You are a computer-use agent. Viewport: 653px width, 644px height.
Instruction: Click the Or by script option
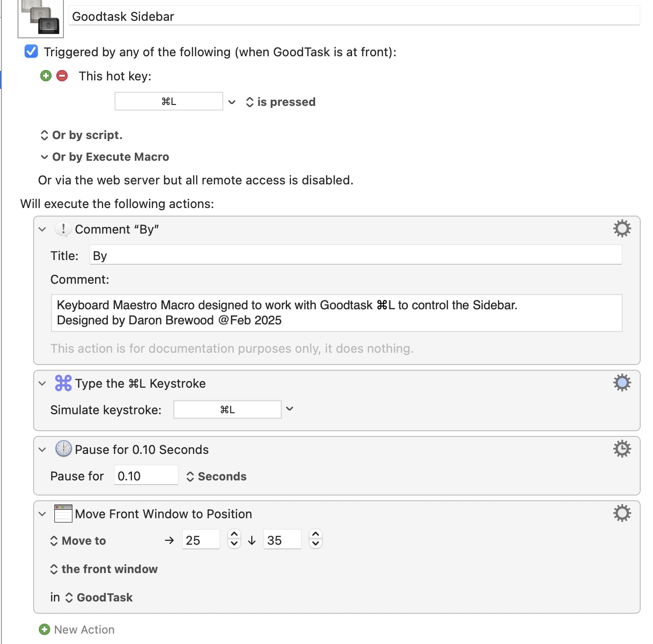(x=81, y=135)
